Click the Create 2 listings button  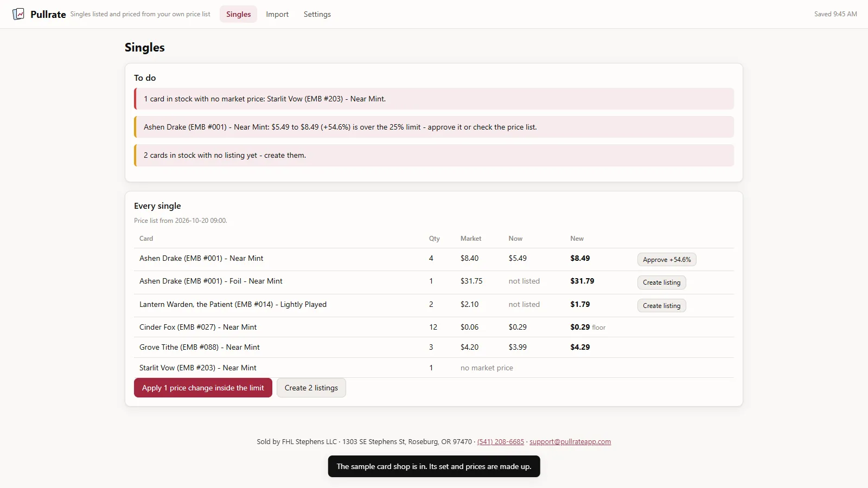point(311,388)
